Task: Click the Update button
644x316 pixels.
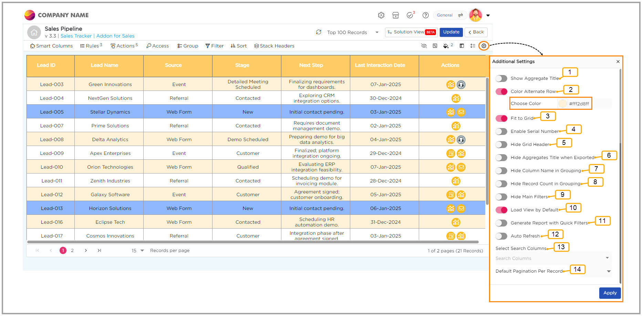Action: [x=451, y=32]
